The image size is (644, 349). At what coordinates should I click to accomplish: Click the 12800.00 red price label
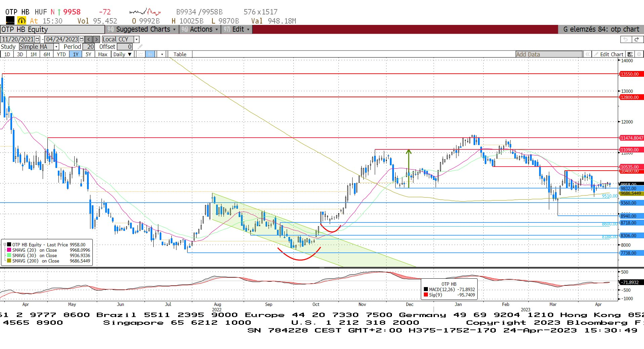tap(631, 97)
